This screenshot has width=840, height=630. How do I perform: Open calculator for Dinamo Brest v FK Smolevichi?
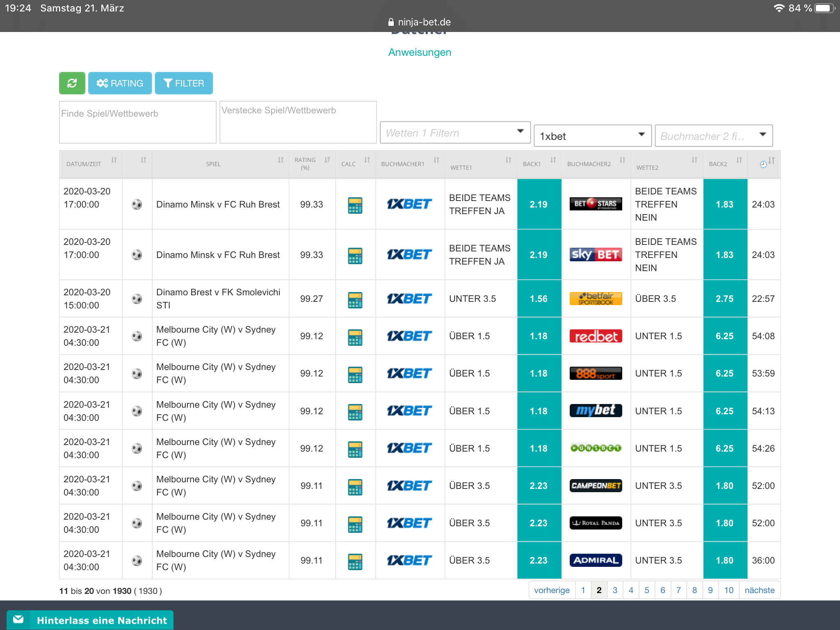click(x=355, y=299)
